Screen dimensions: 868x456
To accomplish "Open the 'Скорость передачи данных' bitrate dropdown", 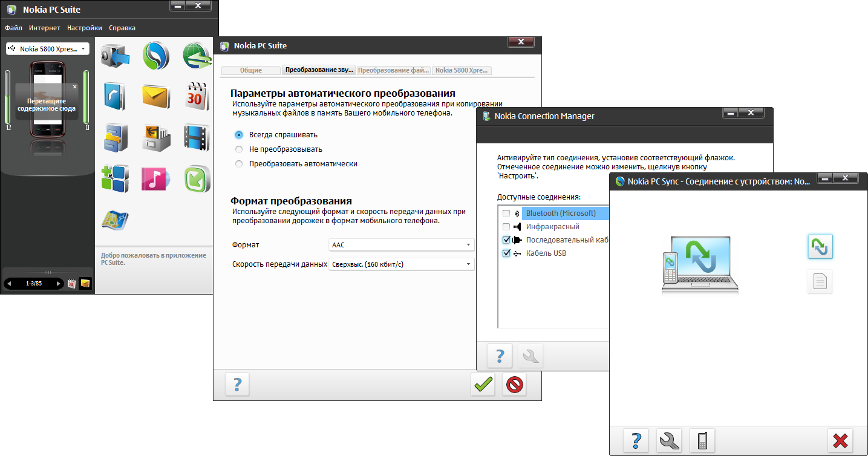I will [x=402, y=264].
